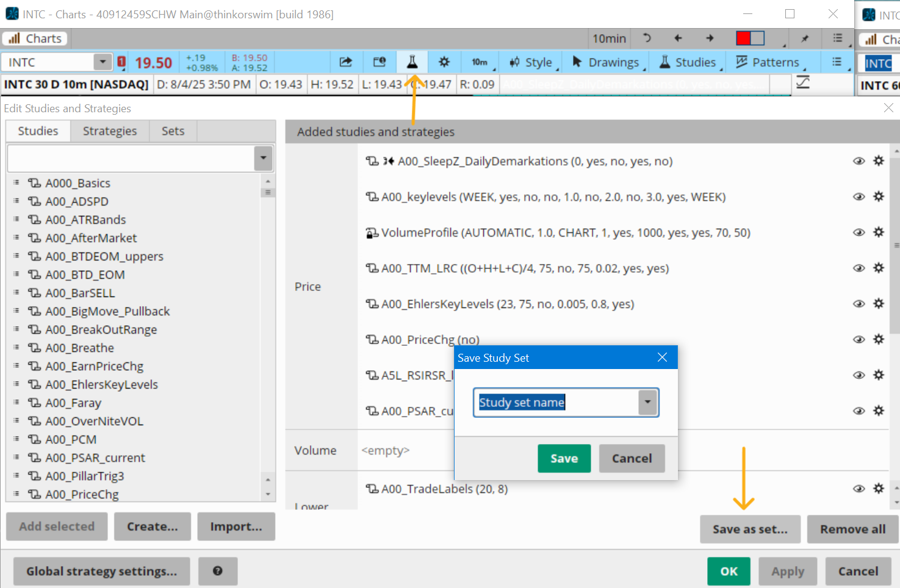Image resolution: width=900 pixels, height=588 pixels.
Task: Toggle eye icon for A00_PriceChg (no)
Action: click(x=859, y=339)
